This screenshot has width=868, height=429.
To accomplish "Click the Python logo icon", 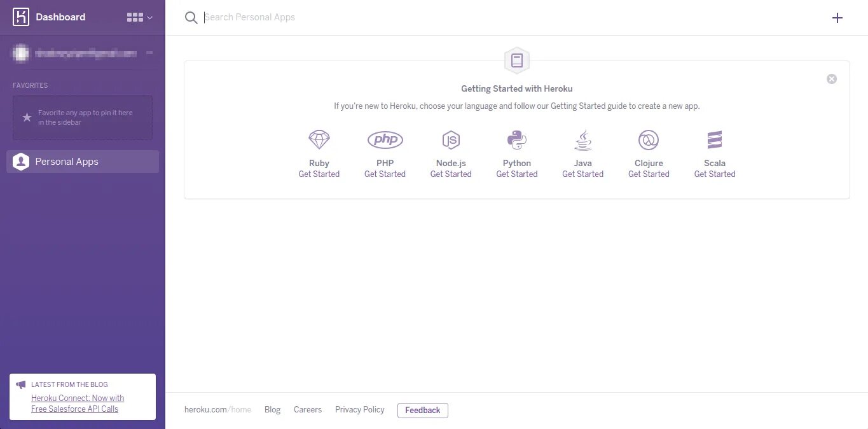I will (517, 139).
